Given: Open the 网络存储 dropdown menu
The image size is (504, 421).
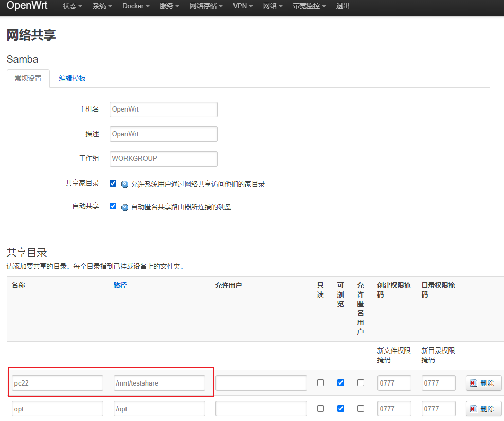Looking at the screenshot, I should pyautogui.click(x=206, y=6).
